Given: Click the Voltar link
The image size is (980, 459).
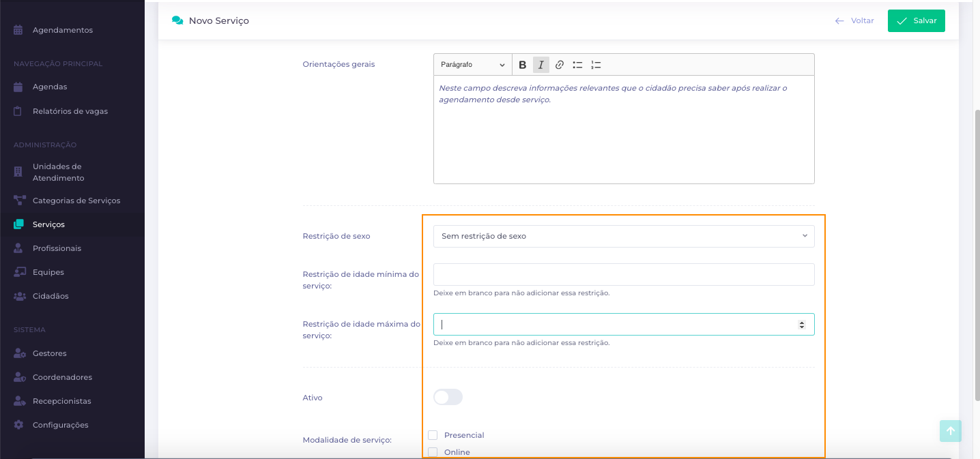Looking at the screenshot, I should pos(854,21).
